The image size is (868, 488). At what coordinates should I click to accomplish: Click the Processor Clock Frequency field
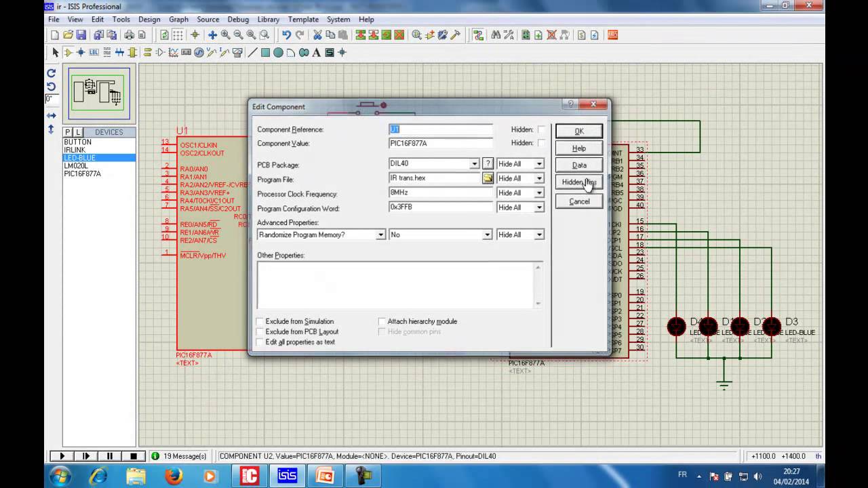[x=441, y=192]
